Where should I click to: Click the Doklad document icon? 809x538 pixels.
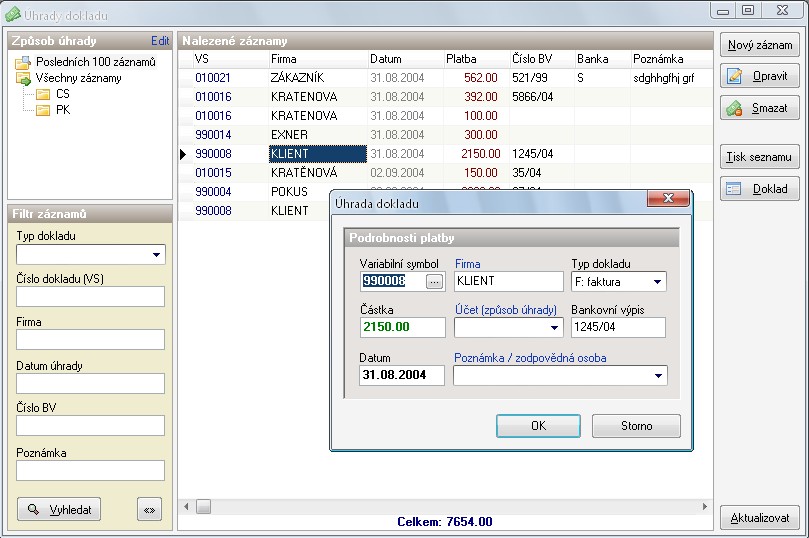click(733, 189)
